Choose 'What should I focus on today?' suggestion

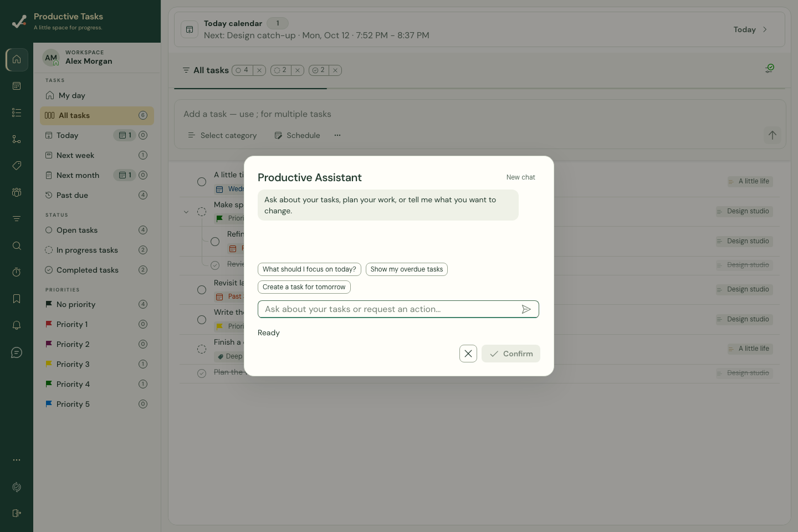click(x=309, y=269)
